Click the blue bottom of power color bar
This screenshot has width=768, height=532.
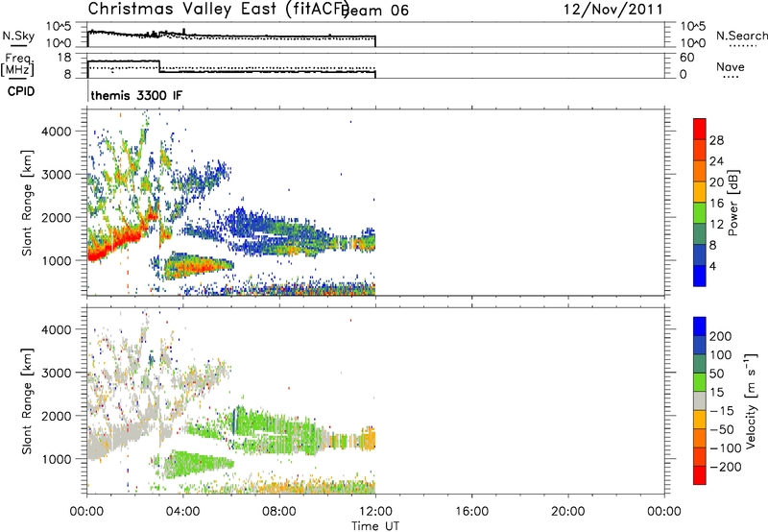(700, 276)
